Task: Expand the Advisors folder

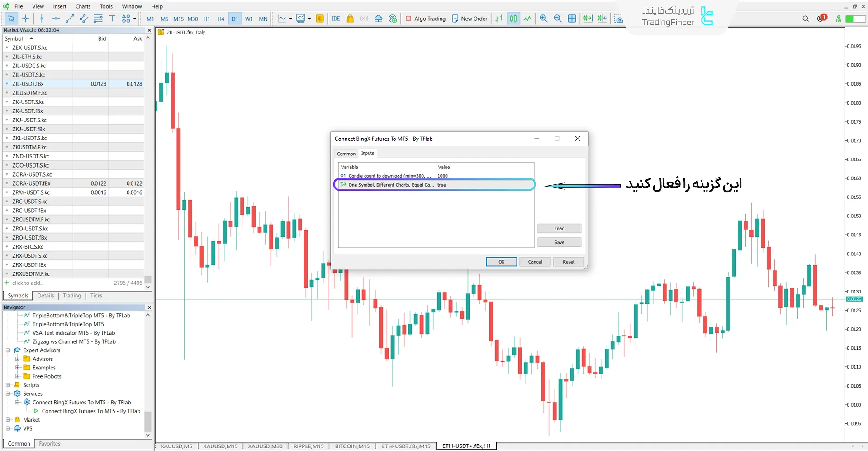Action: pyautogui.click(x=17, y=359)
